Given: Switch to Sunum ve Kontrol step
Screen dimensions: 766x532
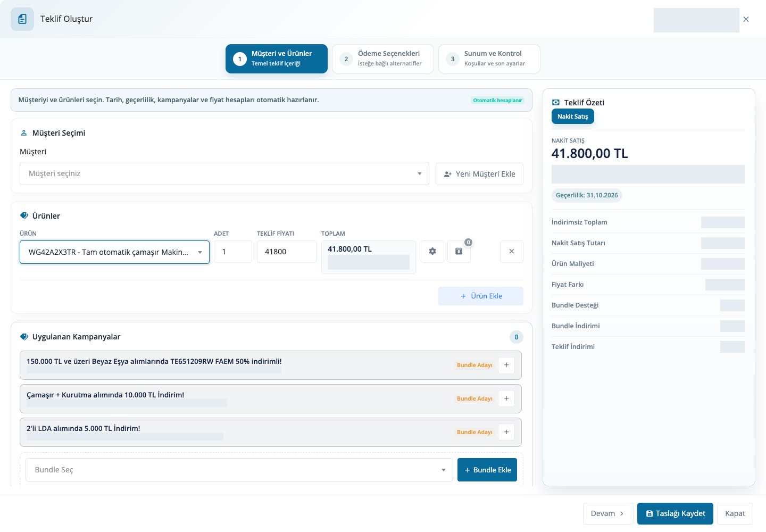Looking at the screenshot, I should [489, 59].
